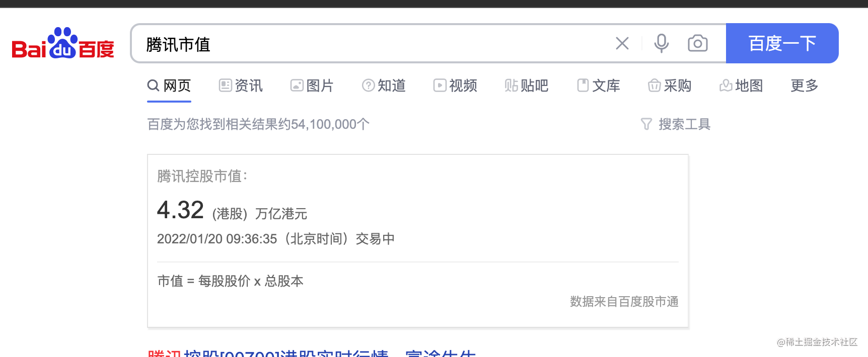Open the 视频 tab

(455, 86)
